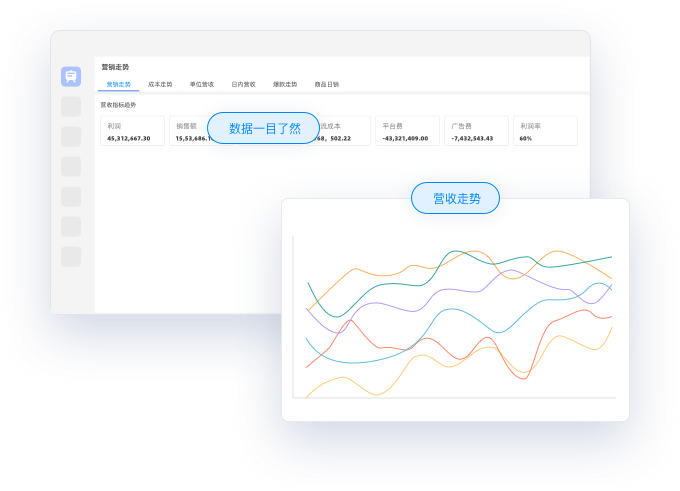Select the first gray sidebar icon below the blue icon
Screen dimensions: 680x491
point(71,106)
